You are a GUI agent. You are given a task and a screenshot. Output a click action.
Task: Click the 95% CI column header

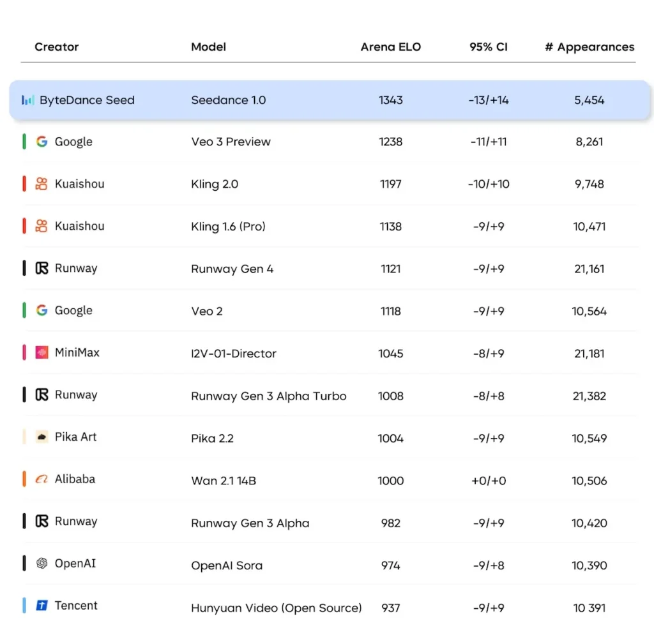[x=488, y=47]
